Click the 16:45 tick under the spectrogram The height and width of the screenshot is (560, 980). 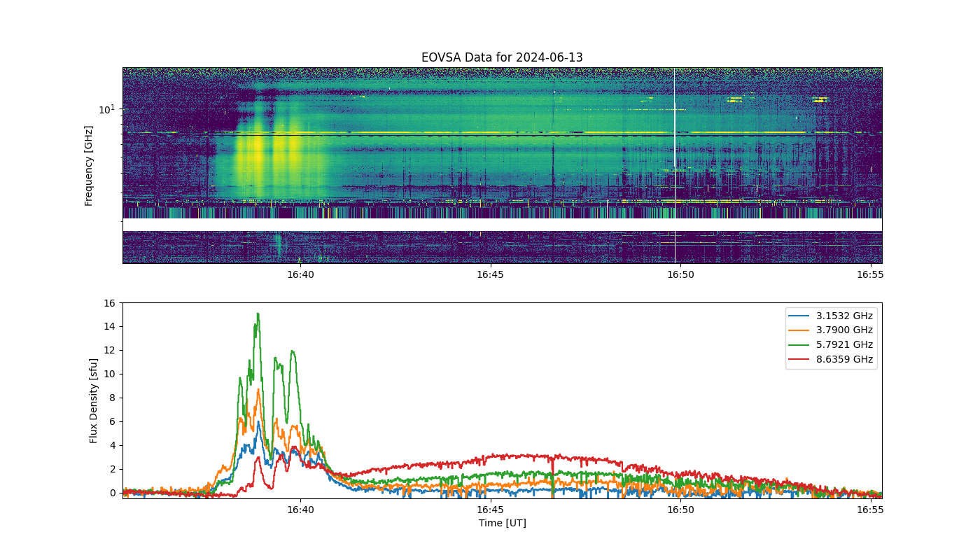(490, 274)
